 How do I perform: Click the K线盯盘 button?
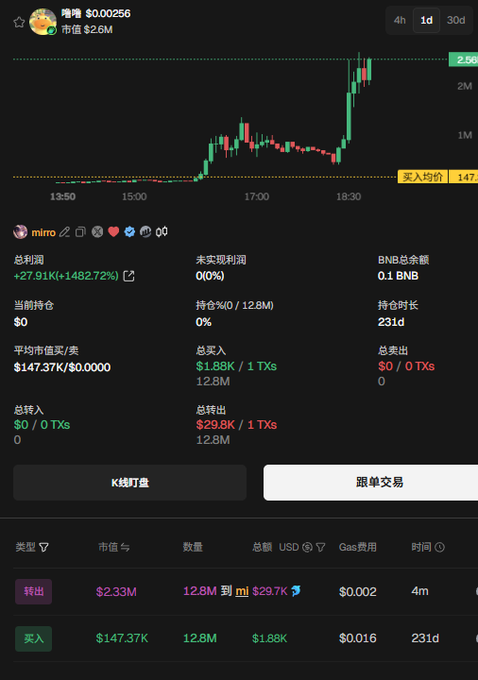130,483
